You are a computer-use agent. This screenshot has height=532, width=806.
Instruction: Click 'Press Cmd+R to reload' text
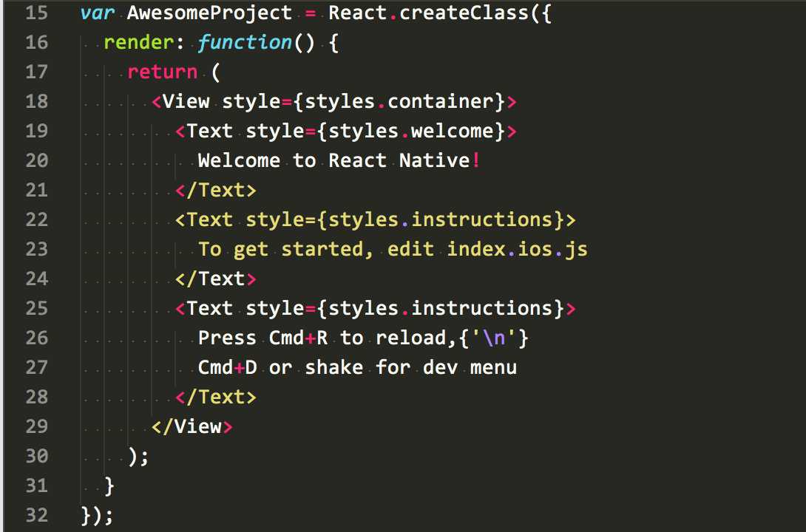click(x=322, y=338)
